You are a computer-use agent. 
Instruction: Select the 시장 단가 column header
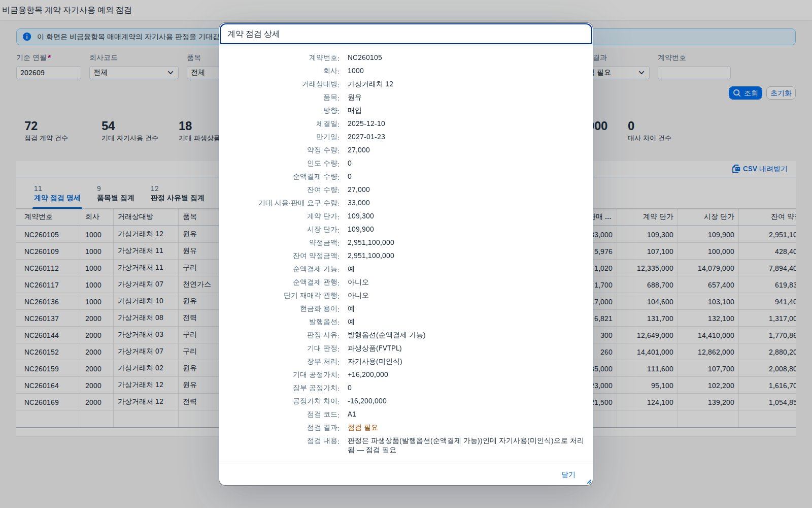pyautogui.click(x=708, y=217)
